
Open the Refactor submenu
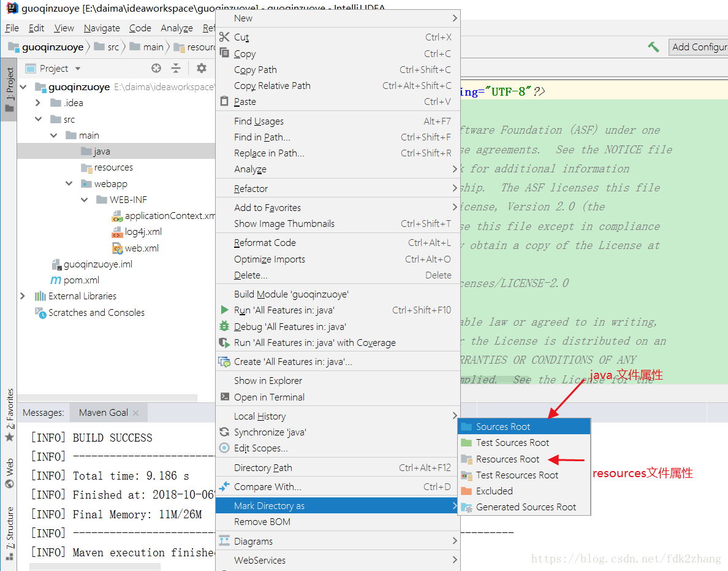point(338,189)
